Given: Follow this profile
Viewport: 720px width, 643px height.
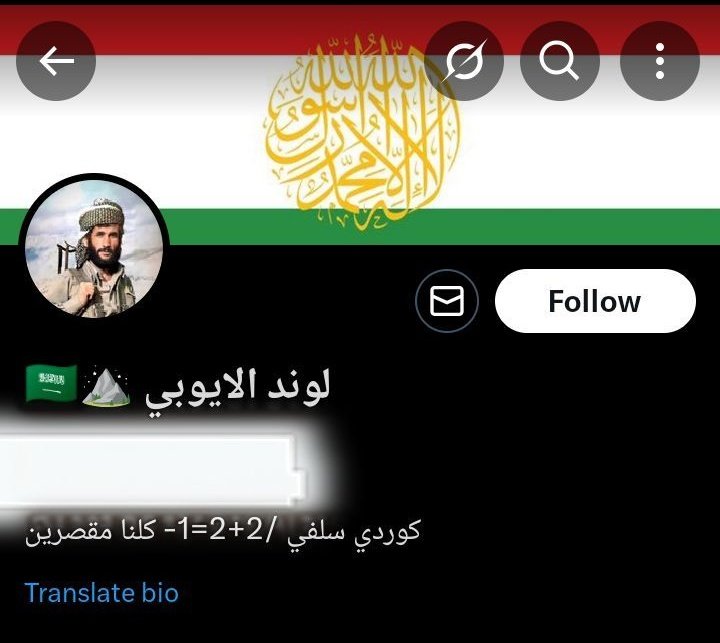Looking at the screenshot, I should click(595, 301).
